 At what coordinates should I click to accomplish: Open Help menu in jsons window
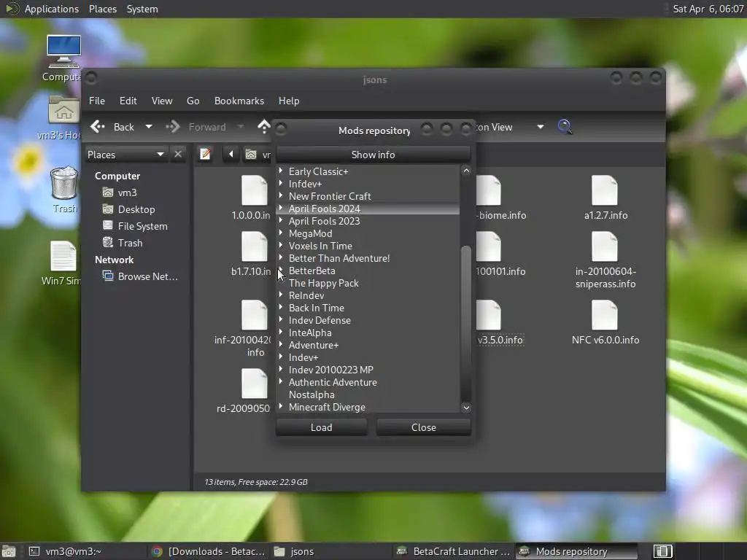[x=289, y=101]
